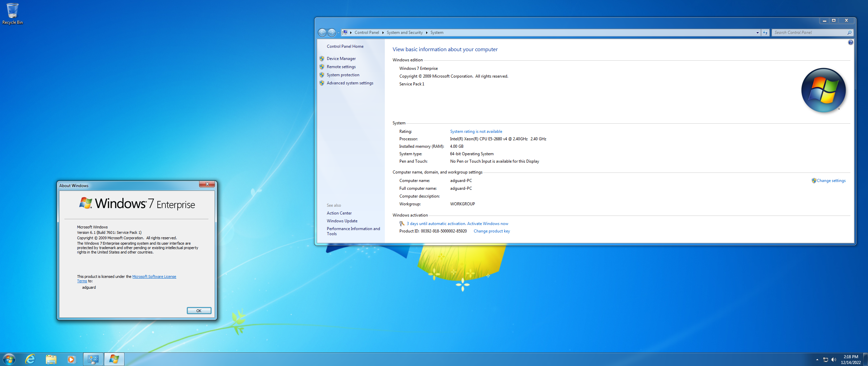Click 'System rating is not available' link
This screenshot has height=366, width=868.
point(476,131)
